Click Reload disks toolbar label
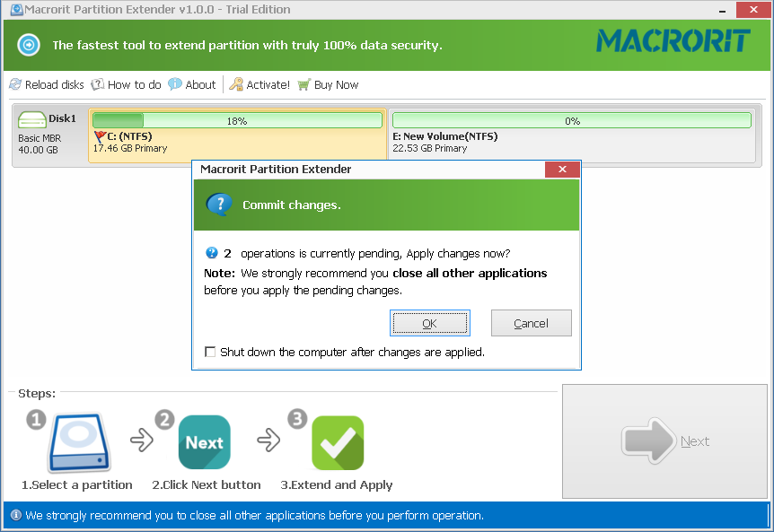774x532 pixels. (54, 85)
